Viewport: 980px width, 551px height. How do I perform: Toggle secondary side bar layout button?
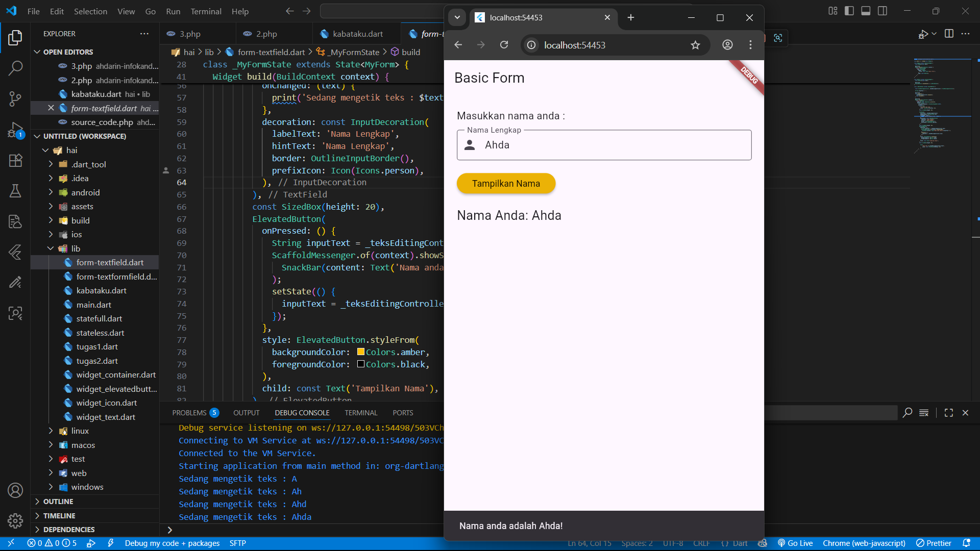882,11
